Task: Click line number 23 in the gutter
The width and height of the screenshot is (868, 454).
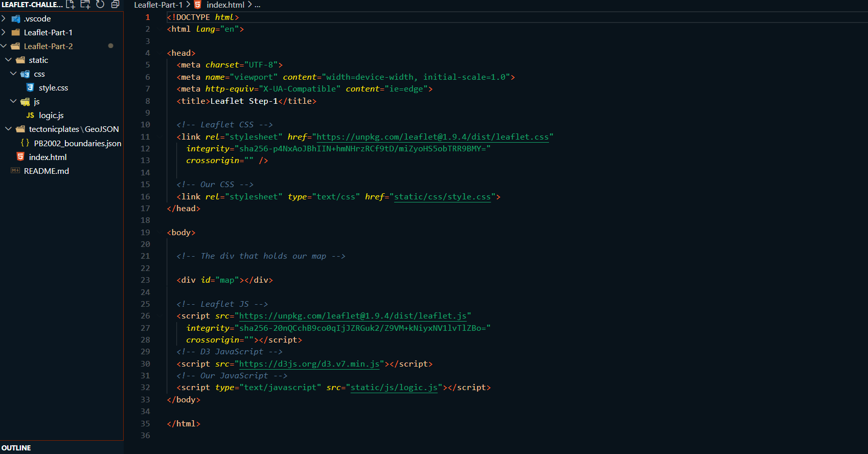Action: (x=145, y=280)
